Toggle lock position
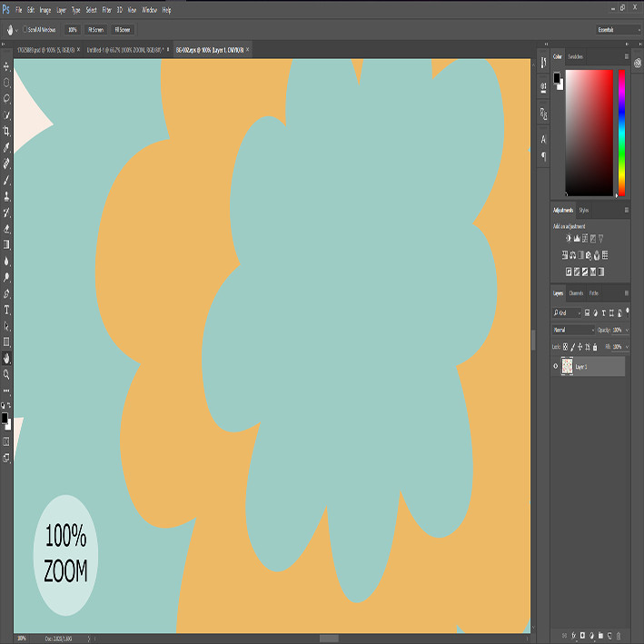This screenshot has height=644, width=644. (x=580, y=347)
